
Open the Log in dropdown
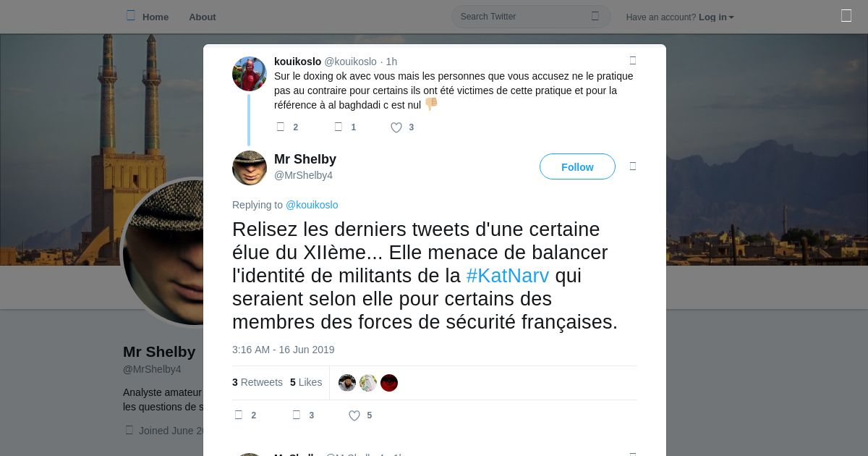(x=716, y=17)
